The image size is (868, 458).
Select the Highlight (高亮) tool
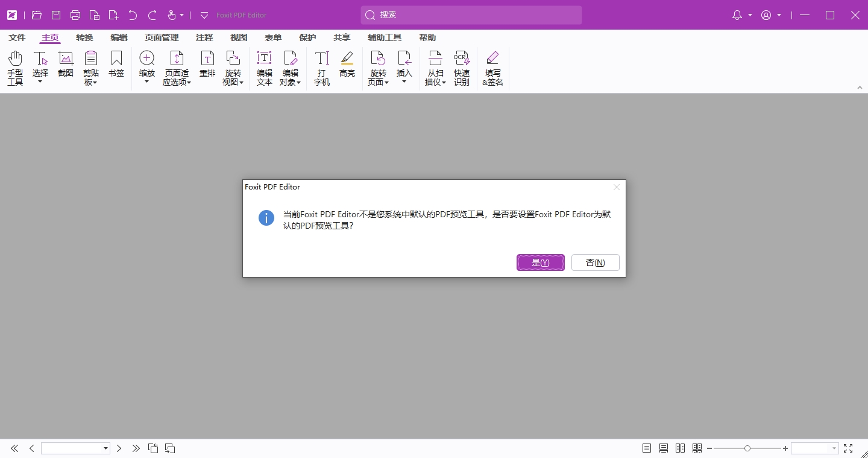347,65
